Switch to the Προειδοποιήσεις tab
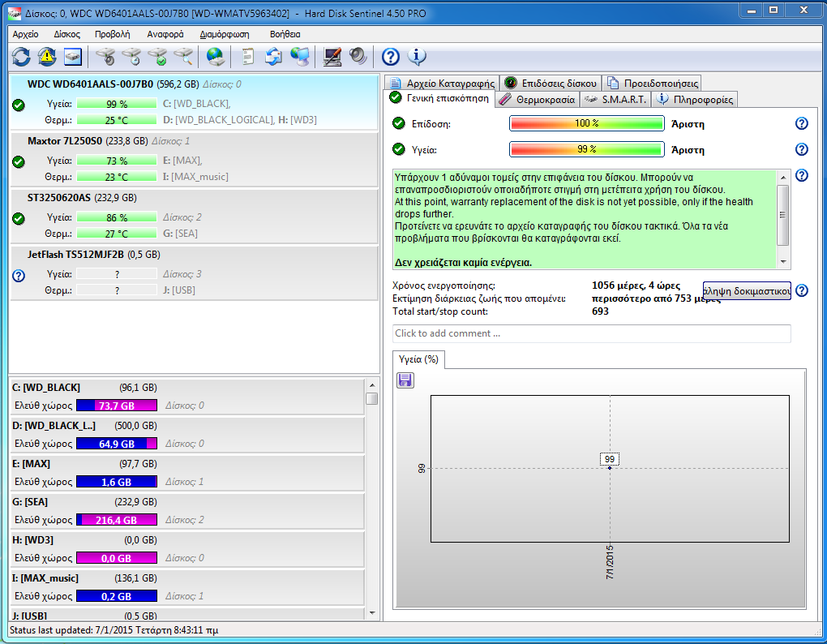The height and width of the screenshot is (644, 827). [x=653, y=84]
